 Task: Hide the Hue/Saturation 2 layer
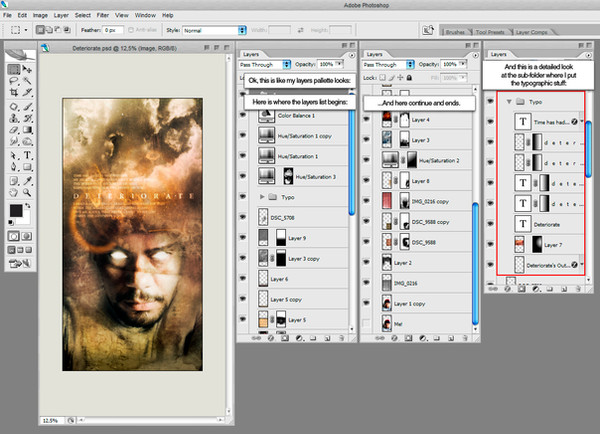[366, 160]
